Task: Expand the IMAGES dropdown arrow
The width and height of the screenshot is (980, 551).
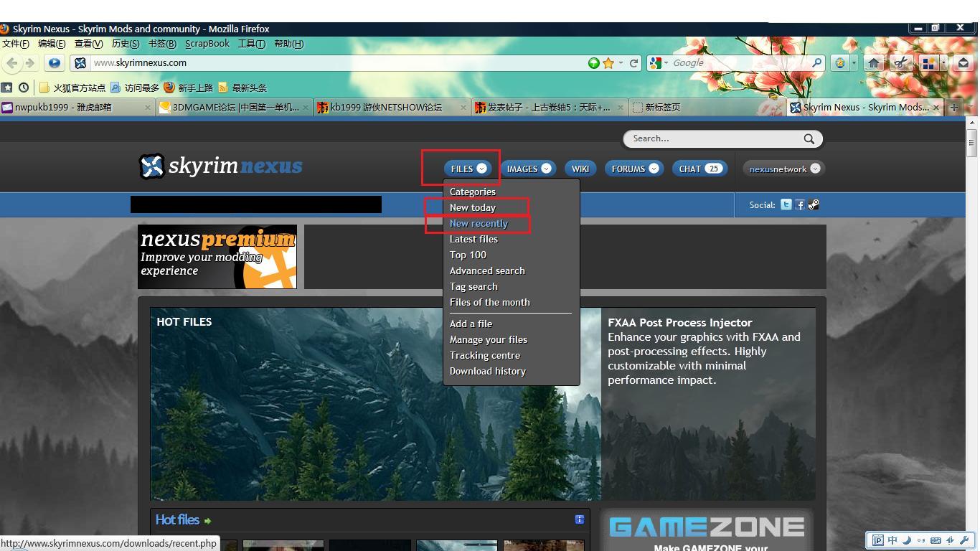Action: (547, 169)
